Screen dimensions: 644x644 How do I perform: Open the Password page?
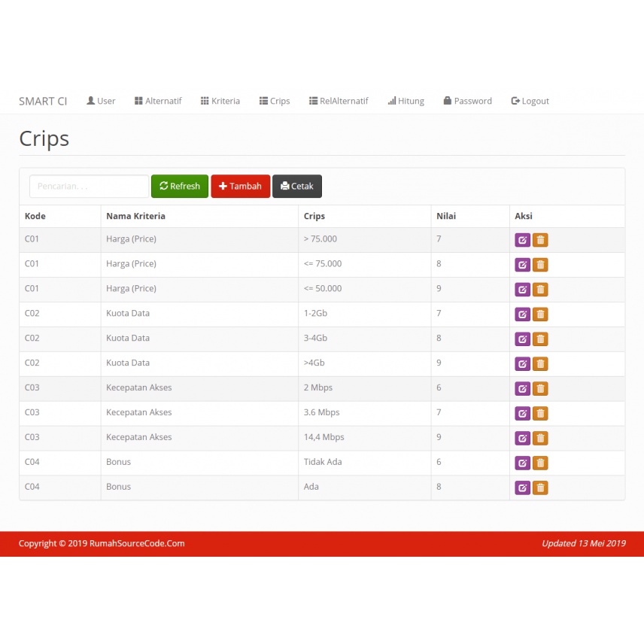point(467,101)
